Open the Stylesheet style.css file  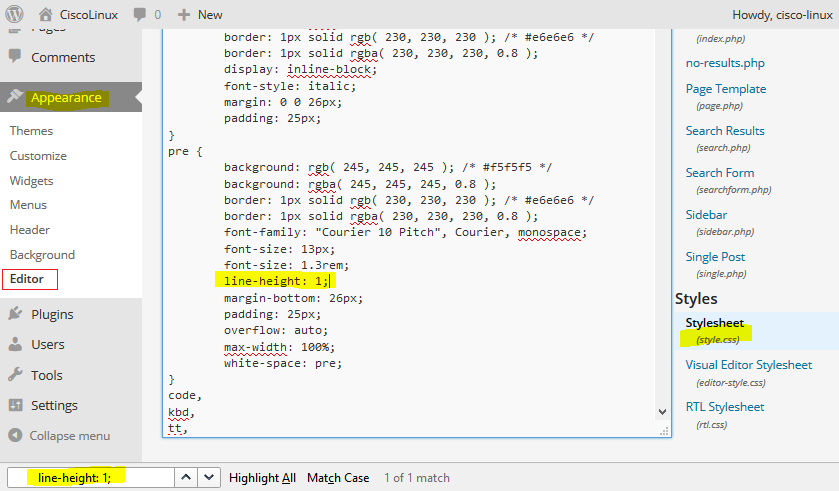pyautogui.click(x=714, y=323)
